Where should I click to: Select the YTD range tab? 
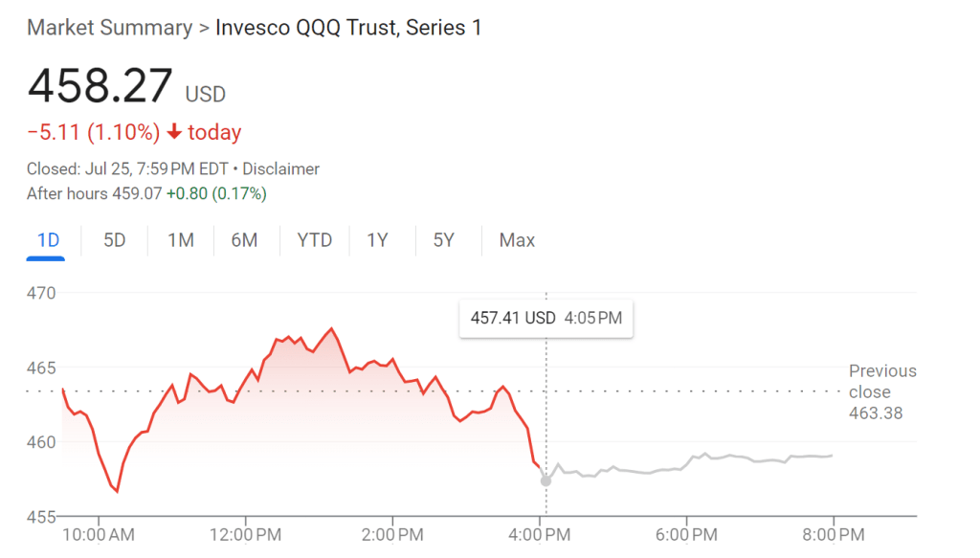[314, 240]
